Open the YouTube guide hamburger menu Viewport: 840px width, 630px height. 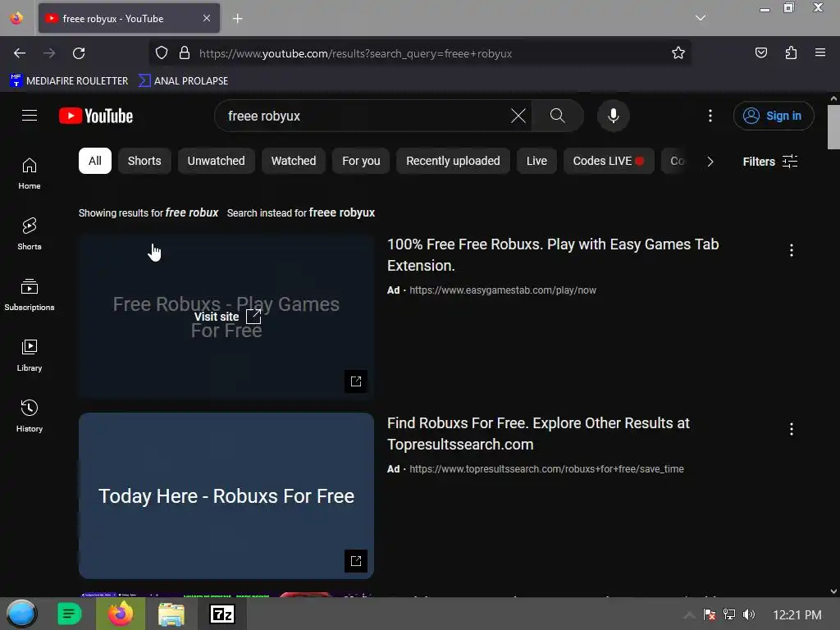coord(30,116)
